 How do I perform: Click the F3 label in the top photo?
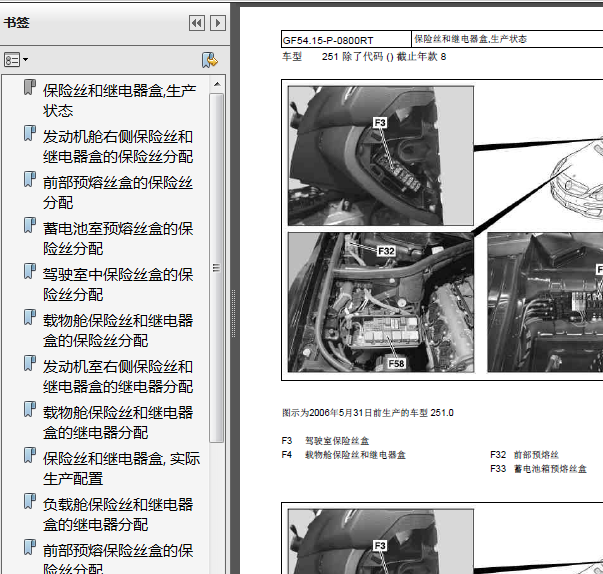(380, 123)
